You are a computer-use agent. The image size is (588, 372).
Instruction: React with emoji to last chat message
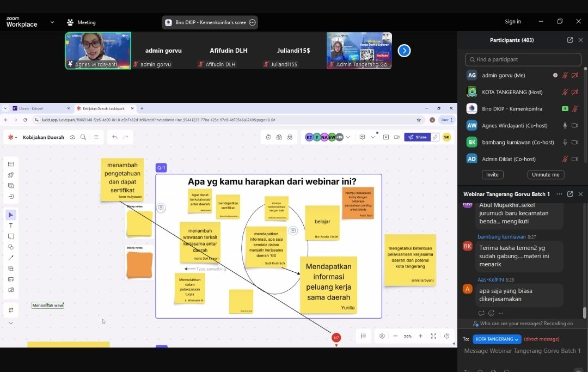(x=491, y=313)
